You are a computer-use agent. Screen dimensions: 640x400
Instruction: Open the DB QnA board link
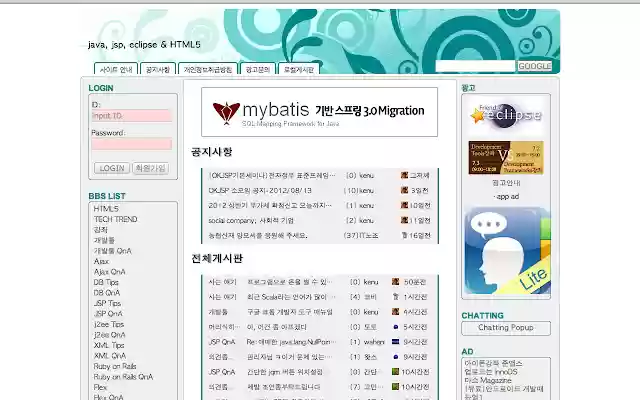tap(107, 293)
